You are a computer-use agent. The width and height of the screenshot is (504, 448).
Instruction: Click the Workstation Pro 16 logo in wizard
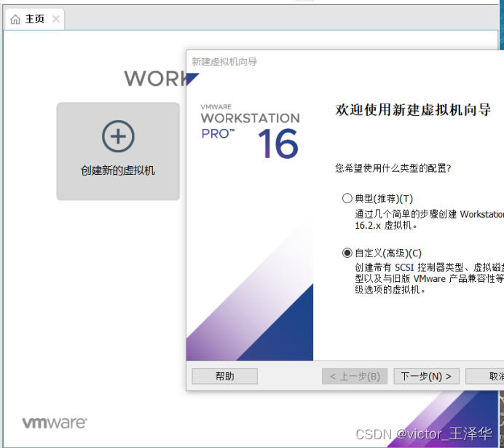250,131
